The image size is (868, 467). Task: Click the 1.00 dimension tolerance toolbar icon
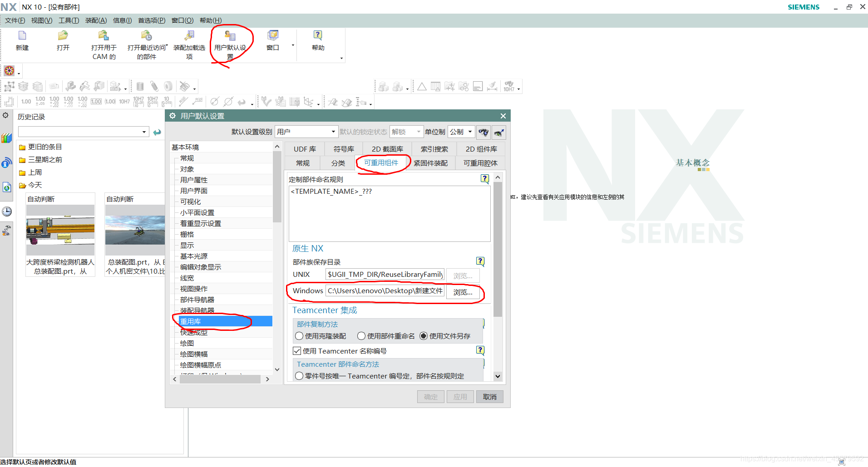(x=26, y=102)
